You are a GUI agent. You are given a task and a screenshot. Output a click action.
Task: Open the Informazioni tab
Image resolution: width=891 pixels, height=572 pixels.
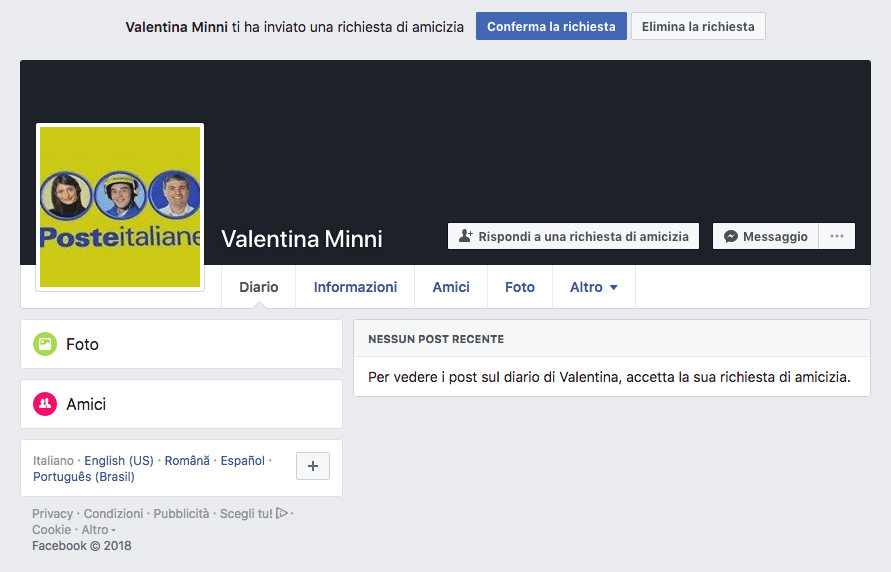[355, 287]
